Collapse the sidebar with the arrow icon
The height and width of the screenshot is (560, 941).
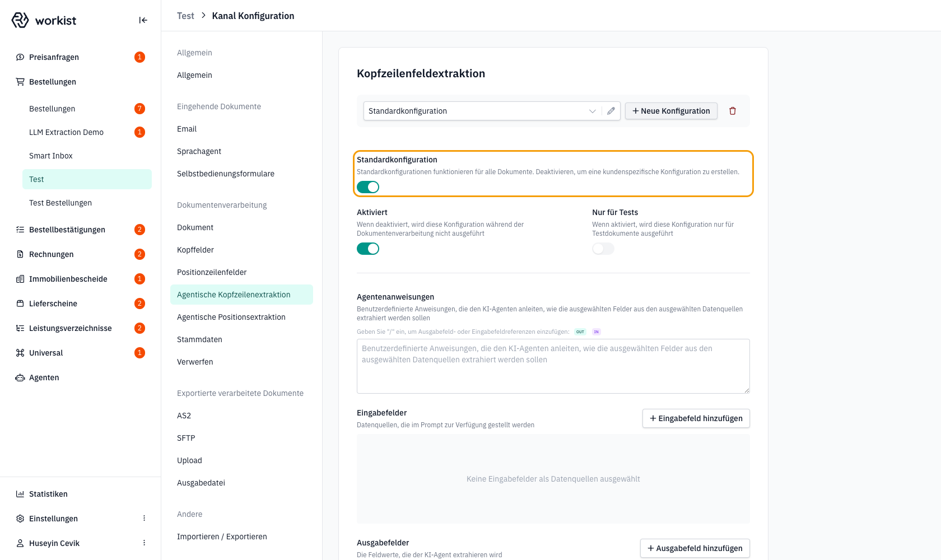click(143, 20)
